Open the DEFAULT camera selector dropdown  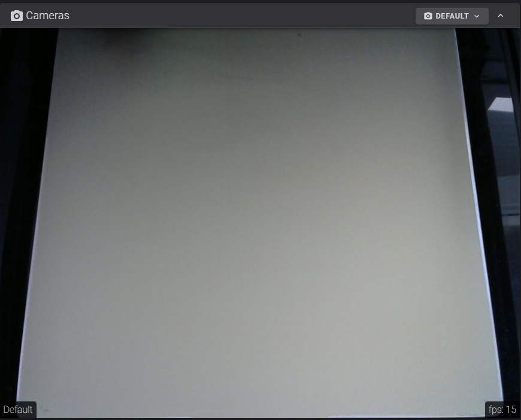452,16
